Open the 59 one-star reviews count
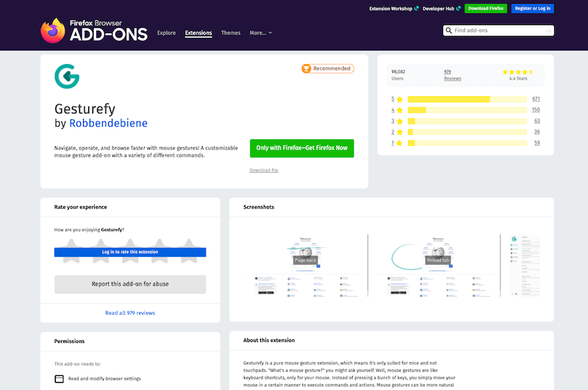The width and height of the screenshot is (588, 390). coord(537,143)
